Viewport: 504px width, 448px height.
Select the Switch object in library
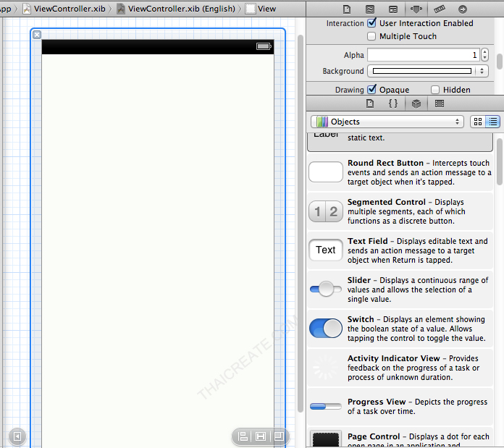coord(400,329)
